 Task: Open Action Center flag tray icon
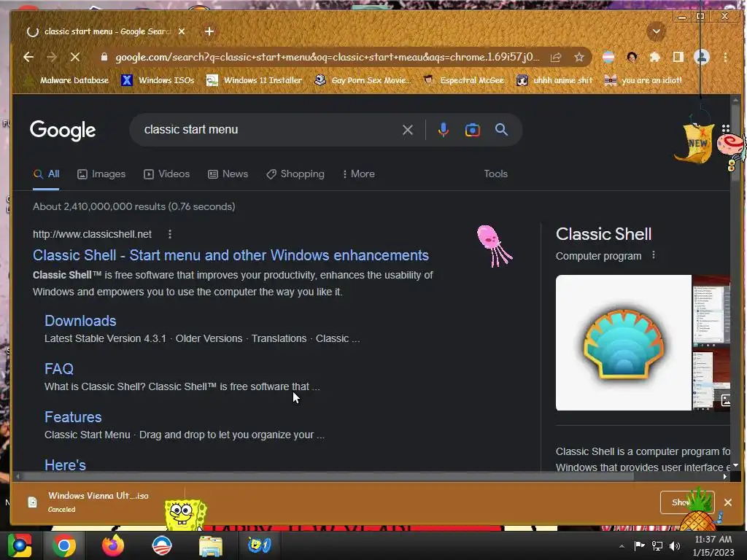click(x=639, y=545)
